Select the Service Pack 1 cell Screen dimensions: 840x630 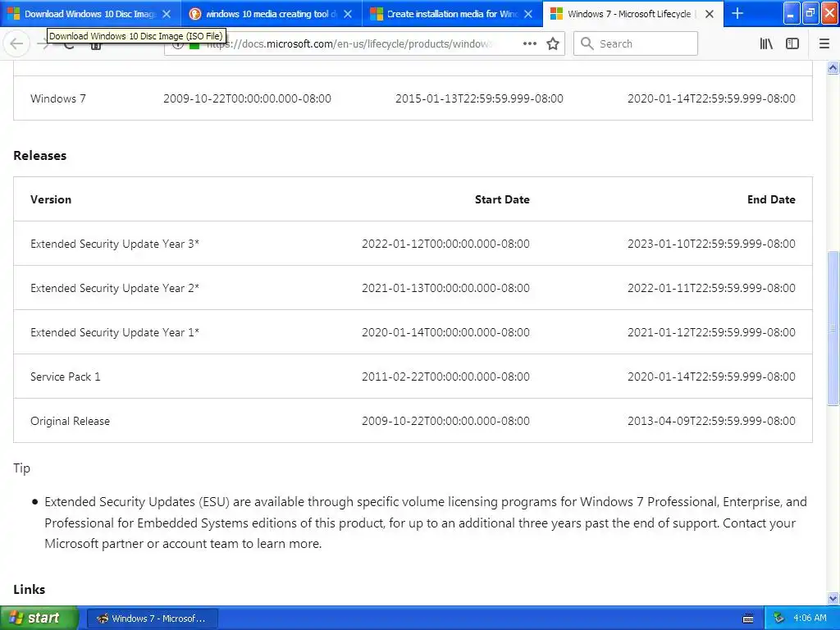66,377
